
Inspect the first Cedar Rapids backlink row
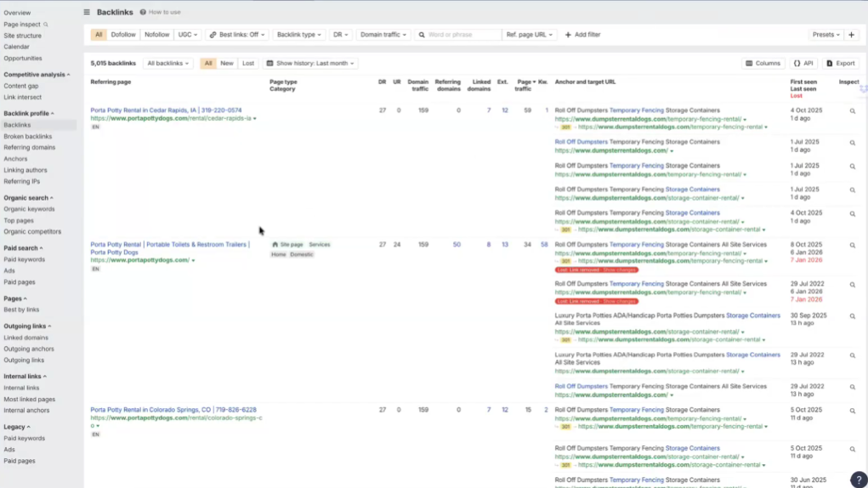(852, 111)
